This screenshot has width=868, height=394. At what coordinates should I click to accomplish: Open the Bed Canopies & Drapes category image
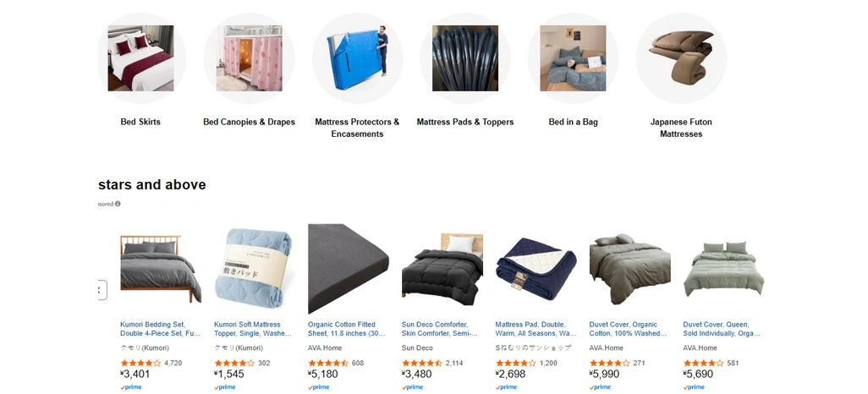click(249, 58)
